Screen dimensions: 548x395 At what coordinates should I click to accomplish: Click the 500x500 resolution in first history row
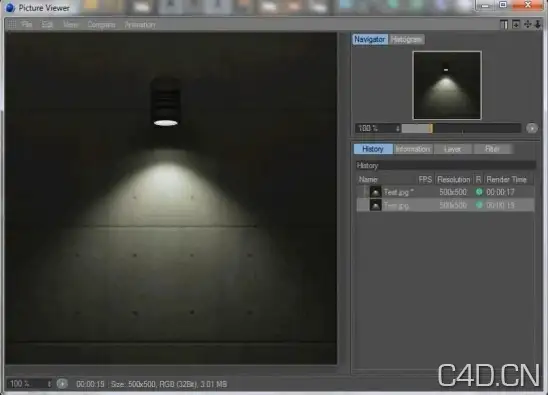tap(453, 192)
